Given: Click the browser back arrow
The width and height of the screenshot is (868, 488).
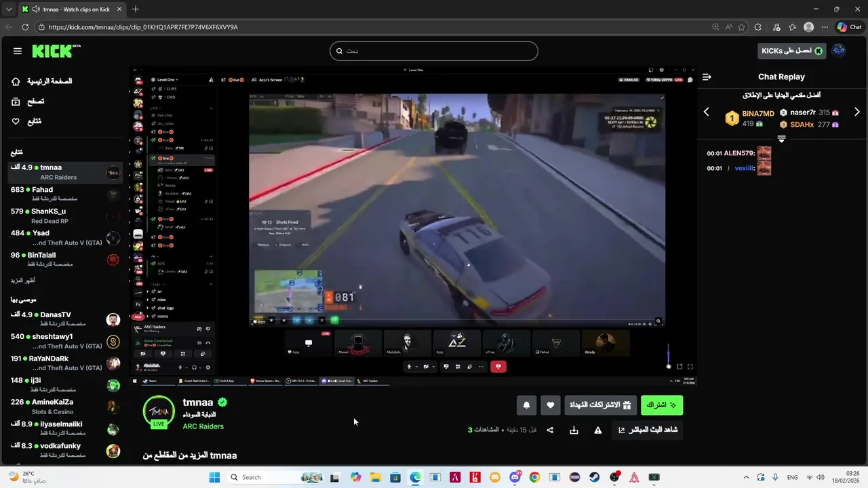Looking at the screenshot, I should pyautogui.click(x=8, y=27).
